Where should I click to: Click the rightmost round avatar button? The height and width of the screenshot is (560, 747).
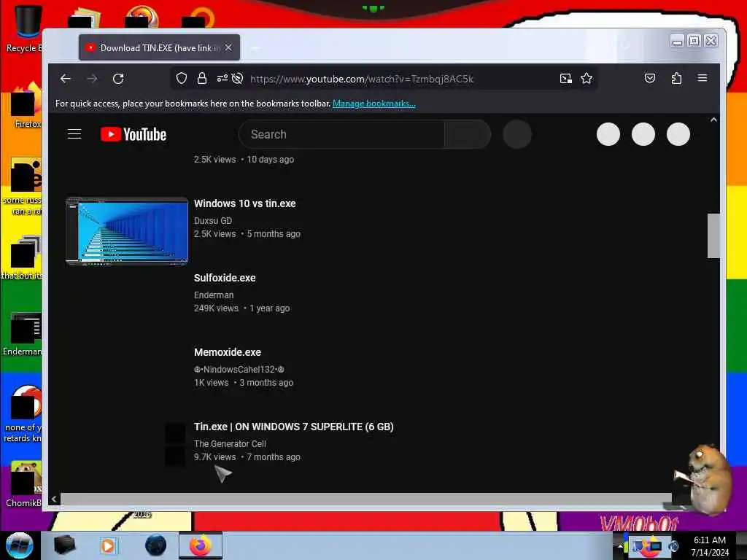point(678,134)
